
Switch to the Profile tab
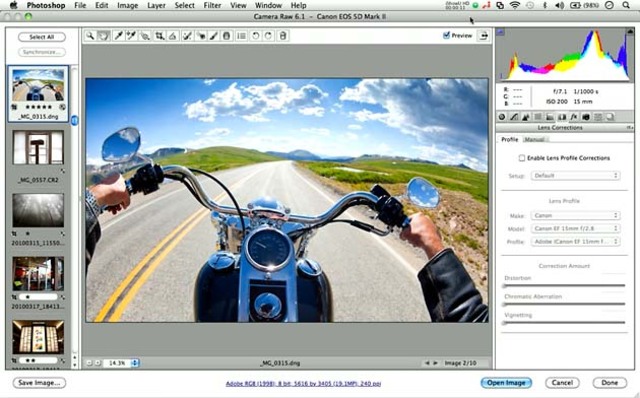coord(509,140)
